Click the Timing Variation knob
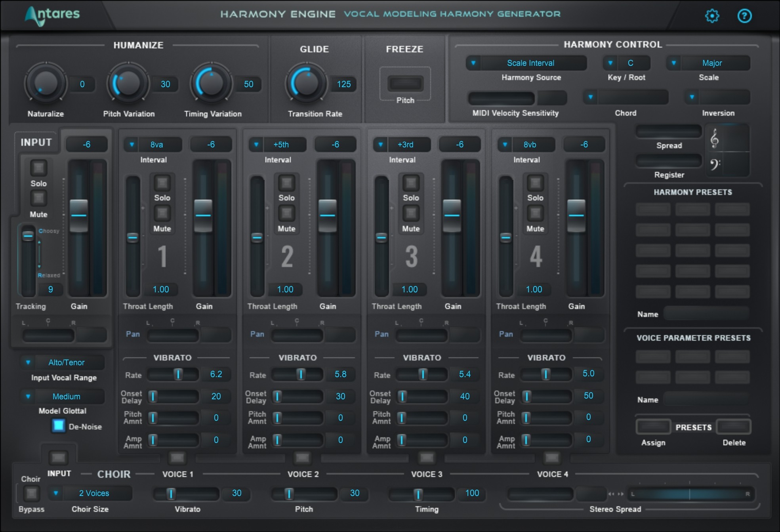Screen dimensions: 780x532 point(212,84)
